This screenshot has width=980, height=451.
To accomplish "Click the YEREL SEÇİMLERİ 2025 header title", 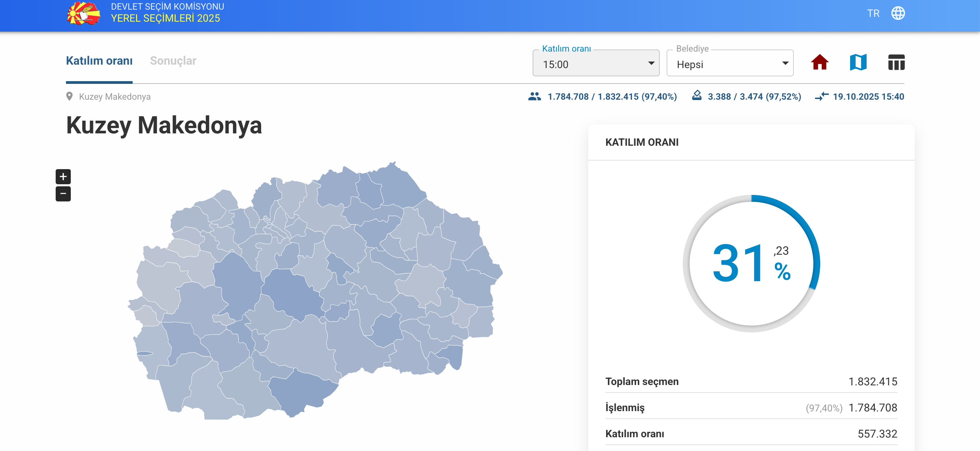I will coord(166,18).
